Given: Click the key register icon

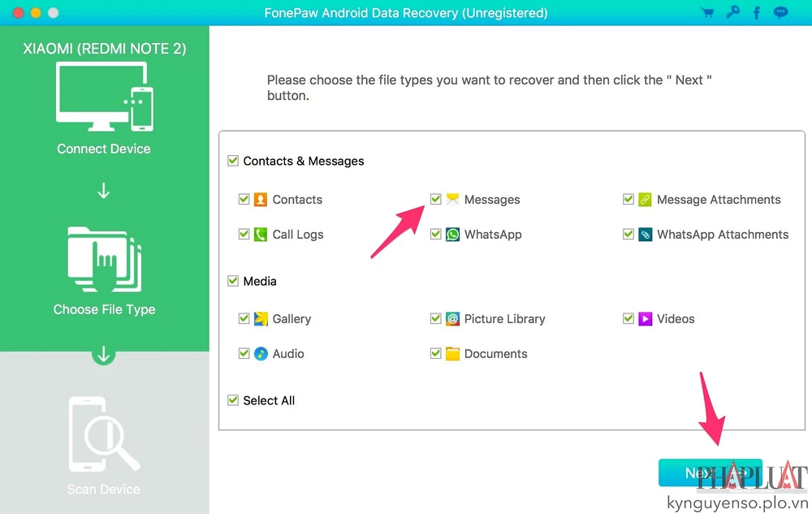Looking at the screenshot, I should 732,12.
